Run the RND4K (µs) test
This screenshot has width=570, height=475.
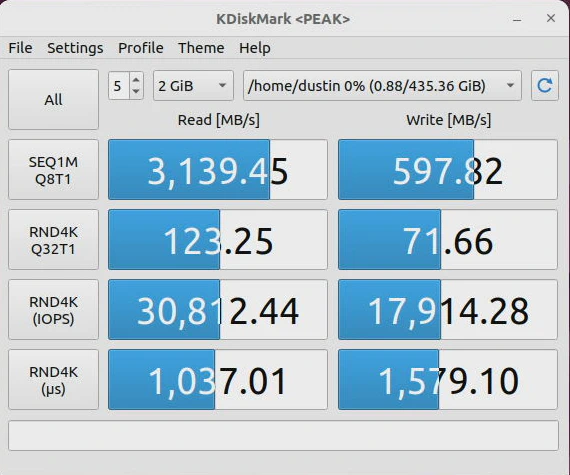tap(53, 380)
